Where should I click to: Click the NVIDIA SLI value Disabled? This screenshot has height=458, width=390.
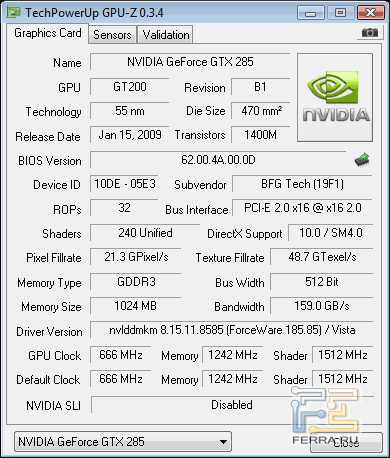pos(232,405)
